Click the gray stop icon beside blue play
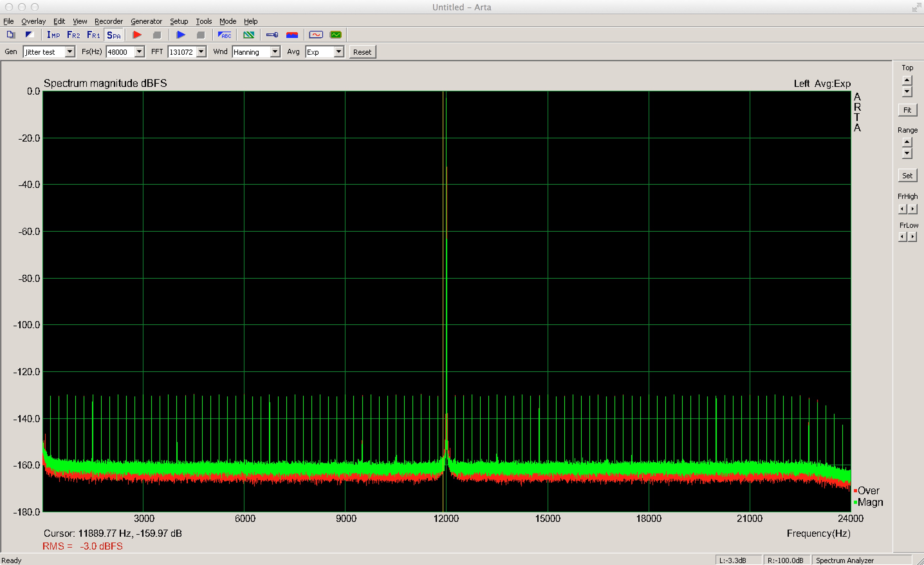 click(201, 35)
